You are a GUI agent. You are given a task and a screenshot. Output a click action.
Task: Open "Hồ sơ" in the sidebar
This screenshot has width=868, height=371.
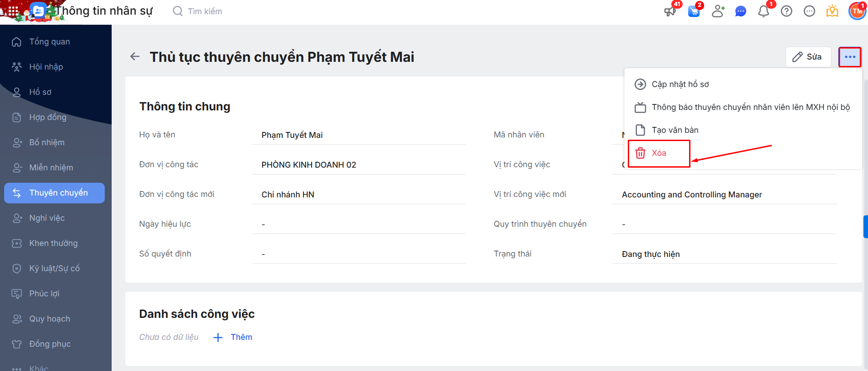click(x=40, y=92)
